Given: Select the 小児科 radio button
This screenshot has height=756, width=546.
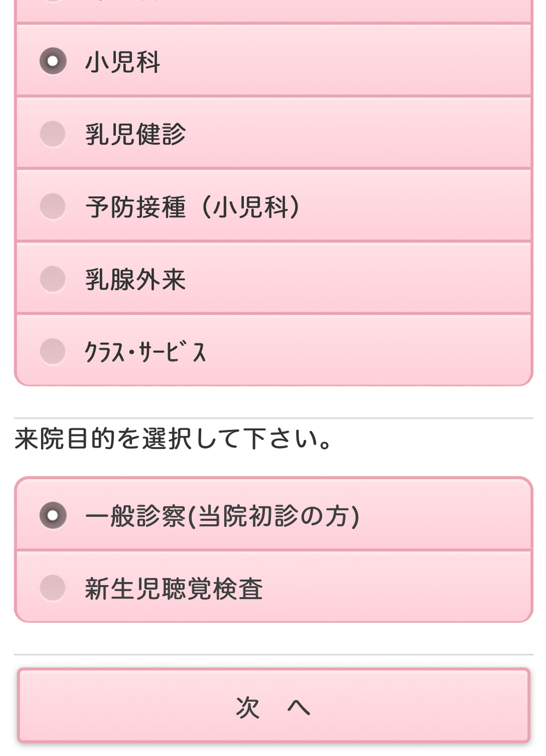Looking at the screenshot, I should click(53, 61).
